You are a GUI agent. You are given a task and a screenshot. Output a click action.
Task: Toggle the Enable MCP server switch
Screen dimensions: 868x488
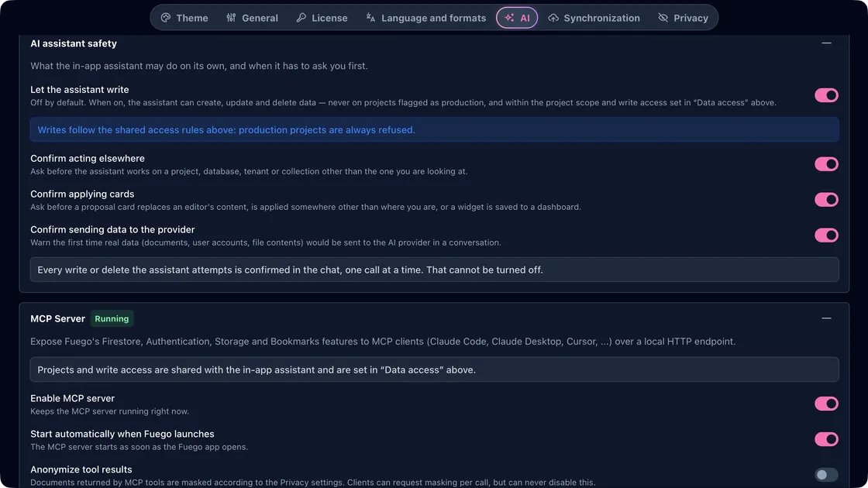coord(826,404)
